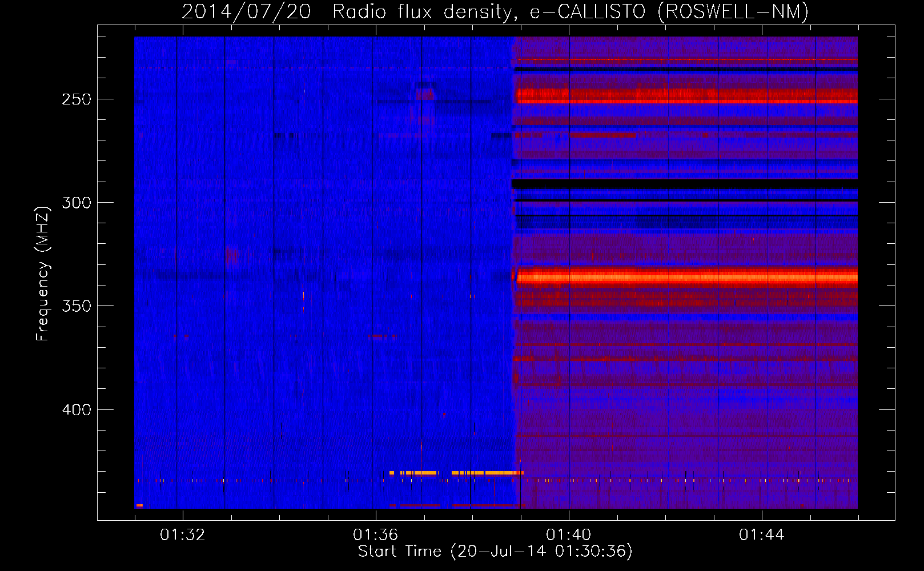Click the 250 frequency axis label
The height and width of the screenshot is (571, 924).
pos(77,99)
